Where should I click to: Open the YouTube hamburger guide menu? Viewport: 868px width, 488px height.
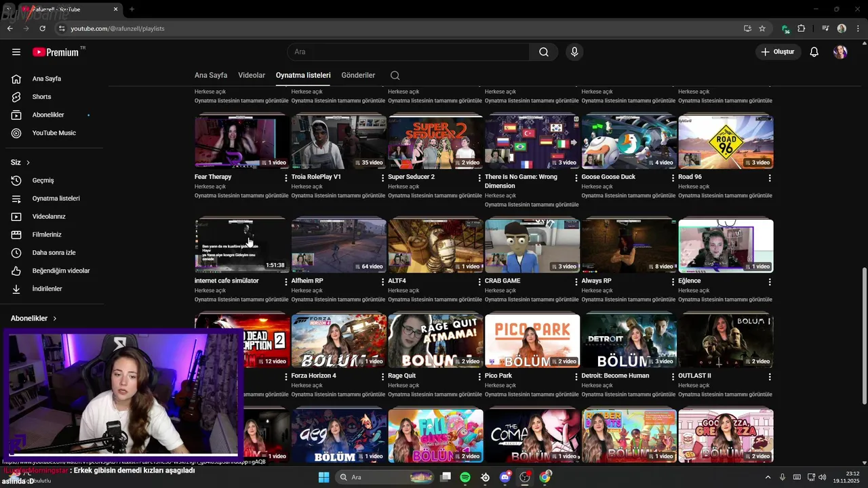(x=16, y=52)
